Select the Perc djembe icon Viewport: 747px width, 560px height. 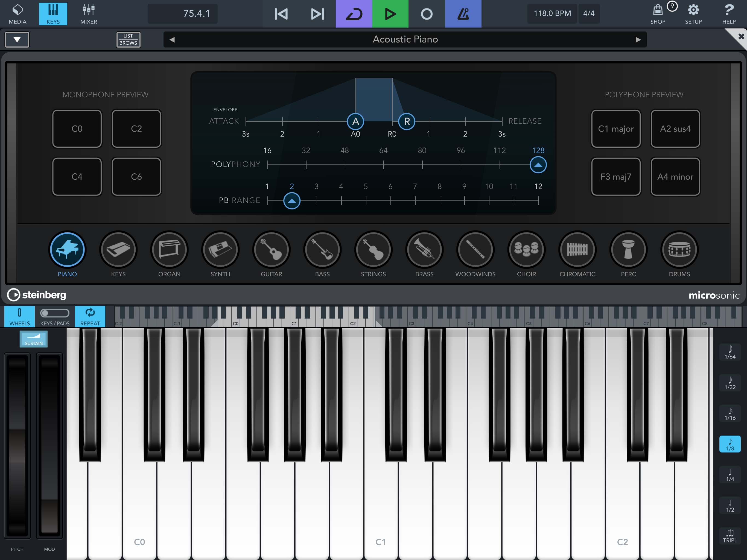628,250
